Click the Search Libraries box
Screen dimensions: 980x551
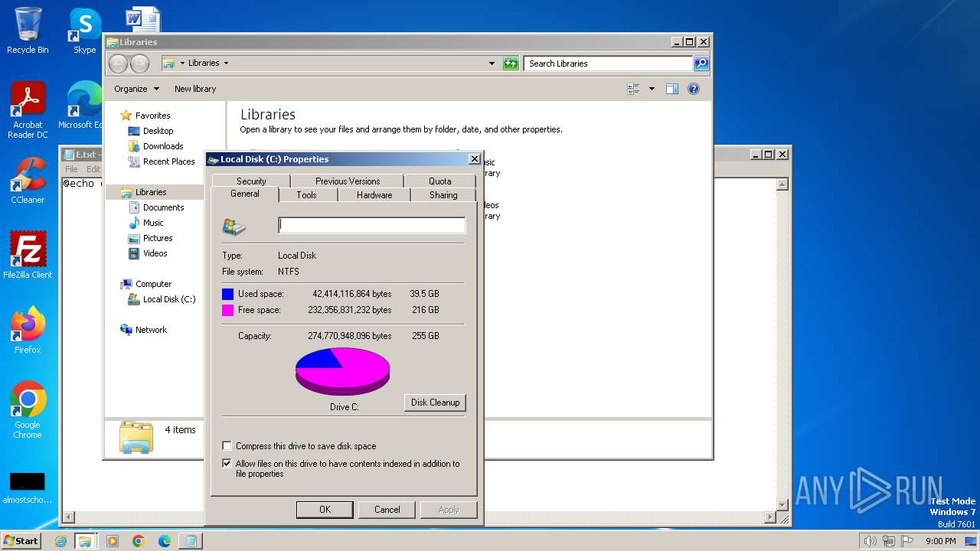[609, 64]
